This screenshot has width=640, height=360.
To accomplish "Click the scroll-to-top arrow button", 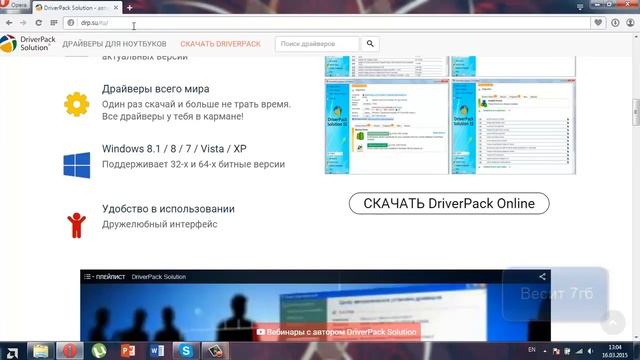I will pyautogui.click(x=613, y=322).
